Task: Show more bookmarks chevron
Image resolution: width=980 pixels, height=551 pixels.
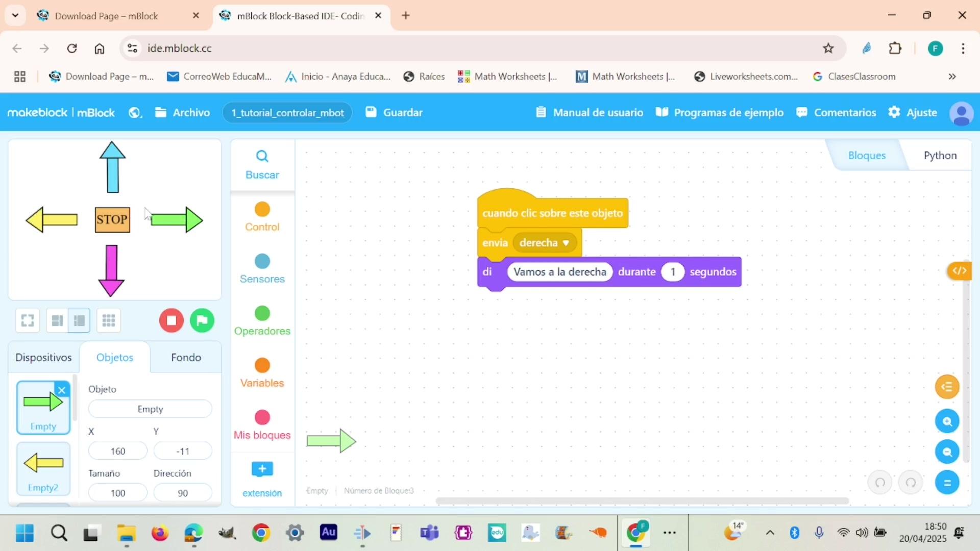Action: [x=952, y=77]
